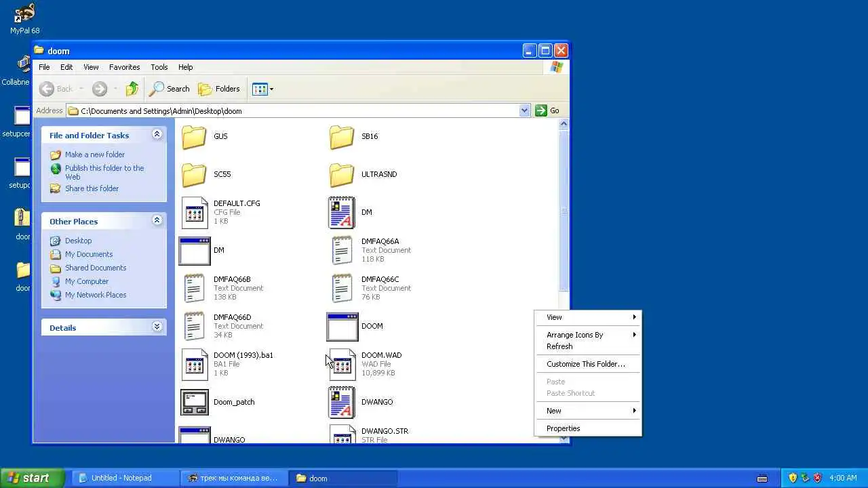Select the DMFAQ66D text document icon

[x=195, y=326]
